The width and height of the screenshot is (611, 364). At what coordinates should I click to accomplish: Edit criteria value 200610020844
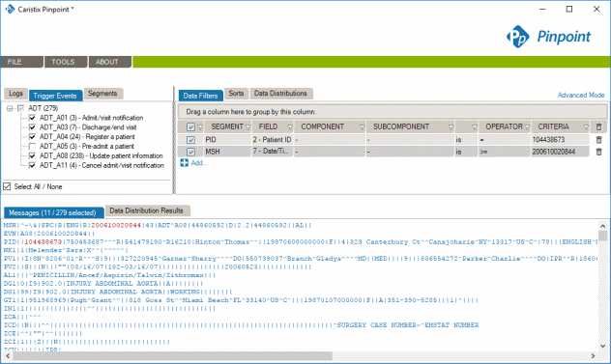(x=560, y=152)
